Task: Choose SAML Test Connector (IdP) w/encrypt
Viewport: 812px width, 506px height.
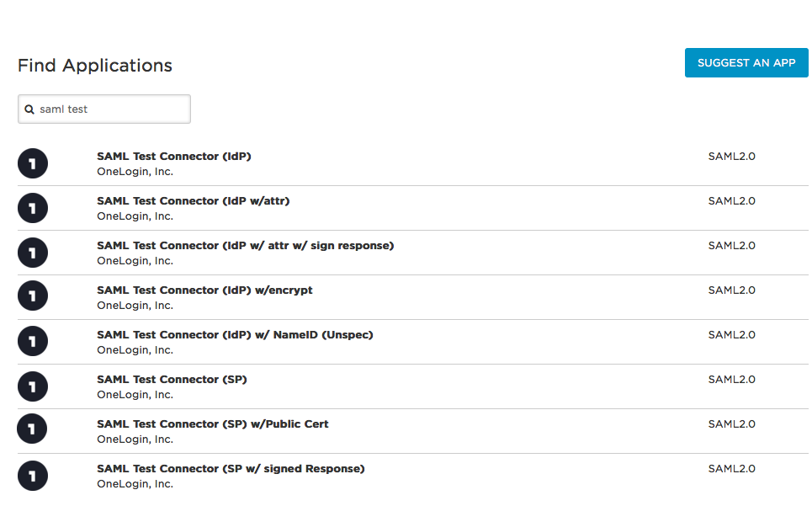Action: [204, 290]
